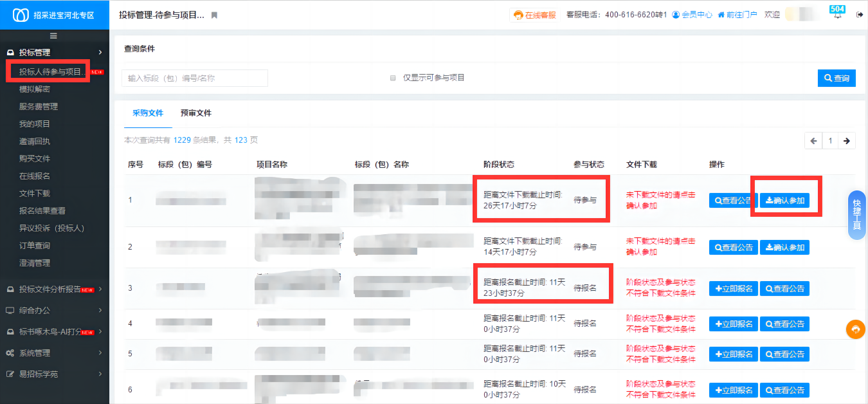The width and height of the screenshot is (868, 404).
Task: Expand the 系统管理 sidebar menu
Action: tap(54, 353)
